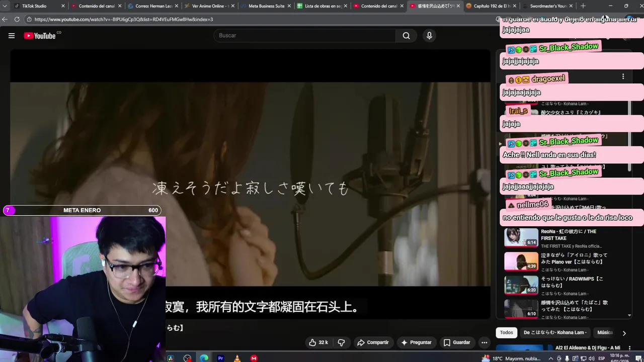Open more actions menu below video
The image size is (644, 362).
pyautogui.click(x=484, y=342)
